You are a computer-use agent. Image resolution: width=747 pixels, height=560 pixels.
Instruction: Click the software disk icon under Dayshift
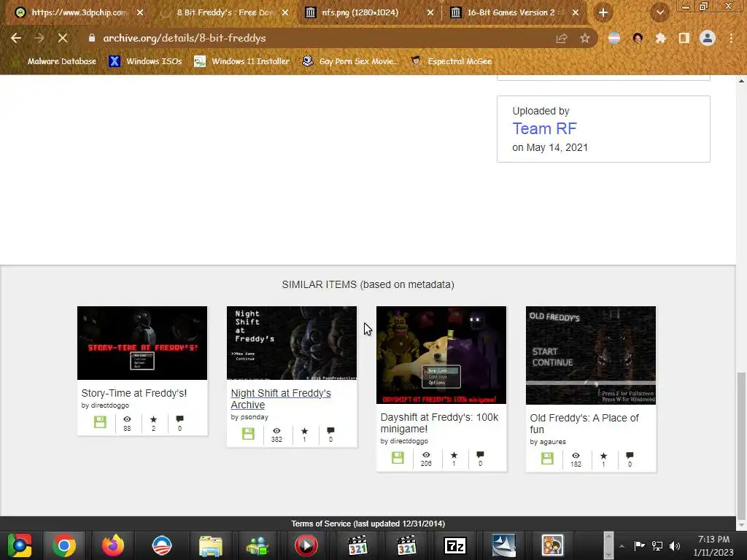[398, 458]
